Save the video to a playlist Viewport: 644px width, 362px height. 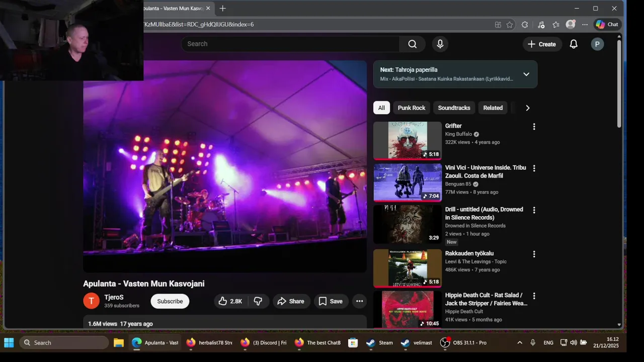[x=331, y=301]
